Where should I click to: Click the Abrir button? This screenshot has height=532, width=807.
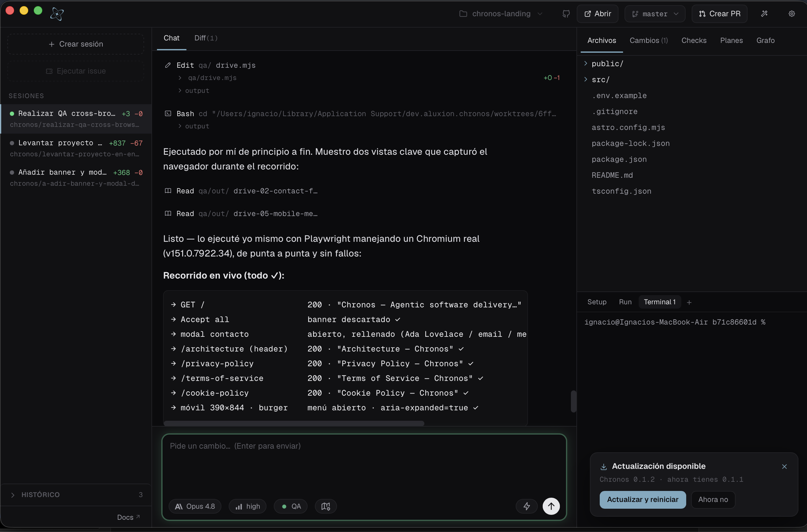tap(597, 14)
